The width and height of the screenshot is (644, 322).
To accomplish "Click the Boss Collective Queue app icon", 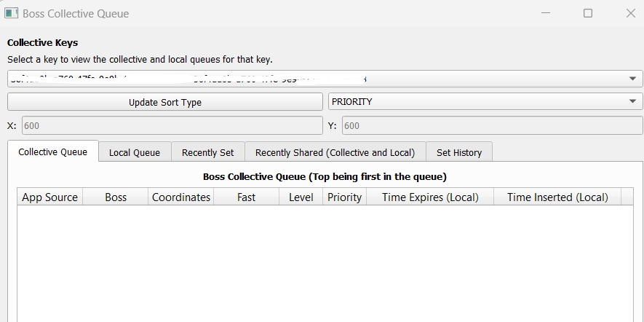I will (11, 13).
